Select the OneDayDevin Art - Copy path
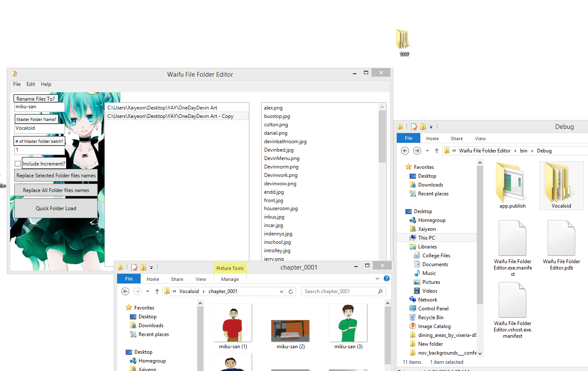This screenshot has height=371, width=588. [177, 116]
